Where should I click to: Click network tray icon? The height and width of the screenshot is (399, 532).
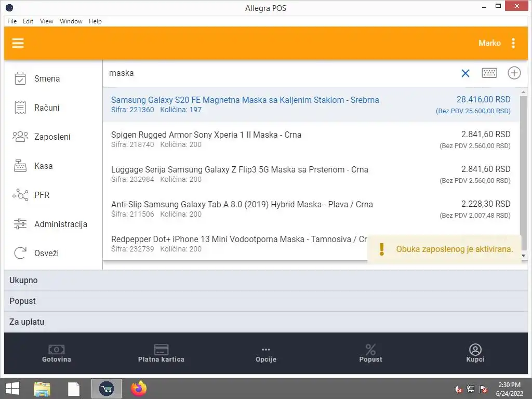tap(471, 389)
